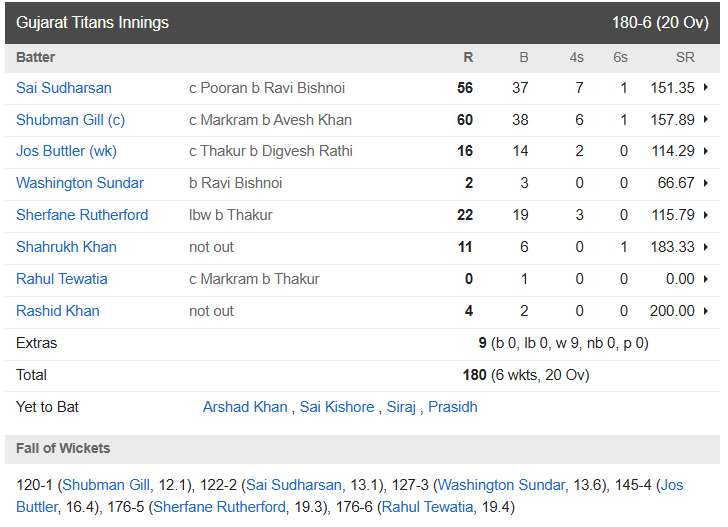The width and height of the screenshot is (728, 527).
Task: Click Sai Kishore in Yet to Bat
Action: coord(337,407)
